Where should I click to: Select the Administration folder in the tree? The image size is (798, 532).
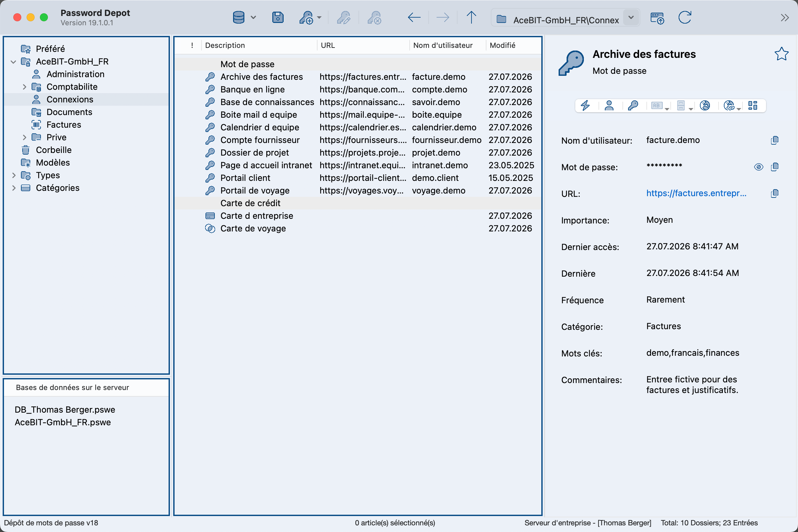click(x=75, y=74)
